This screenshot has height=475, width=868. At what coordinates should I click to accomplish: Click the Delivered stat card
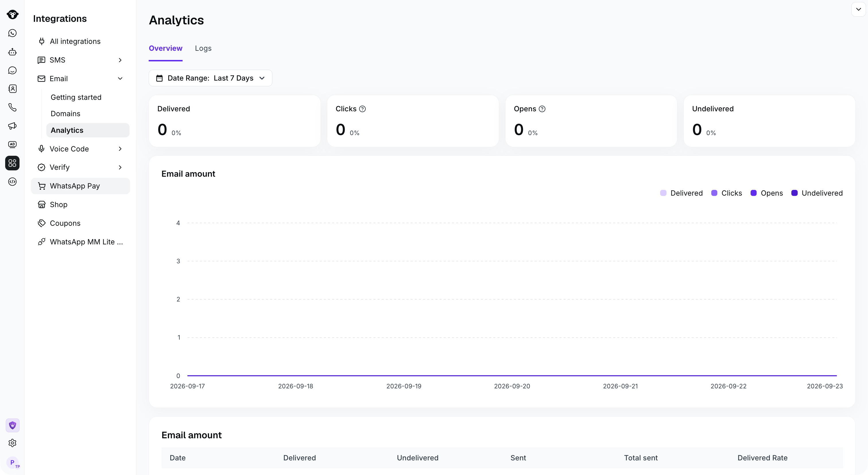tap(235, 121)
